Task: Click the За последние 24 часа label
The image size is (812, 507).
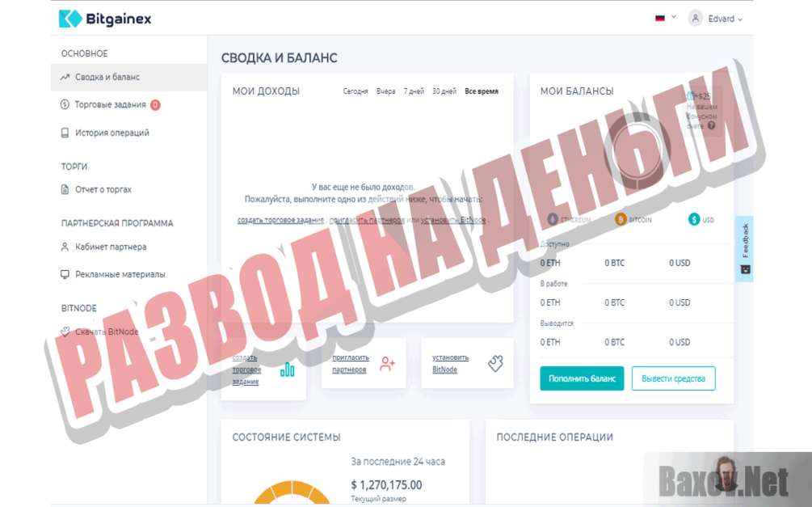Action: [x=398, y=462]
